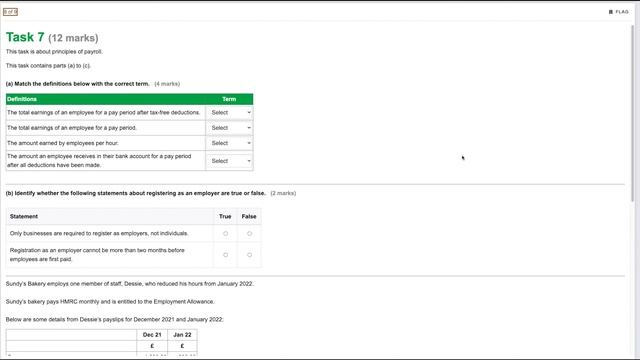
Task: Click the 'Term' column header
Action: (229, 99)
